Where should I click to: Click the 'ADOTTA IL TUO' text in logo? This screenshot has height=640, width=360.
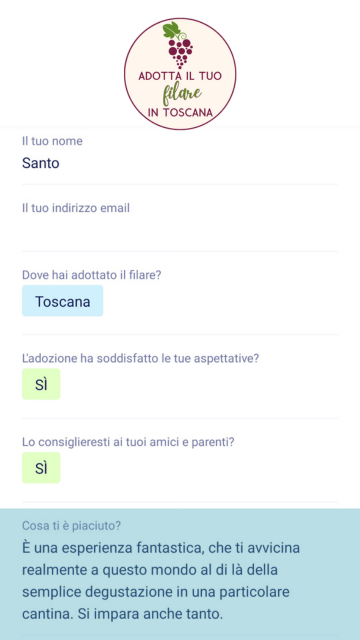pos(180,76)
